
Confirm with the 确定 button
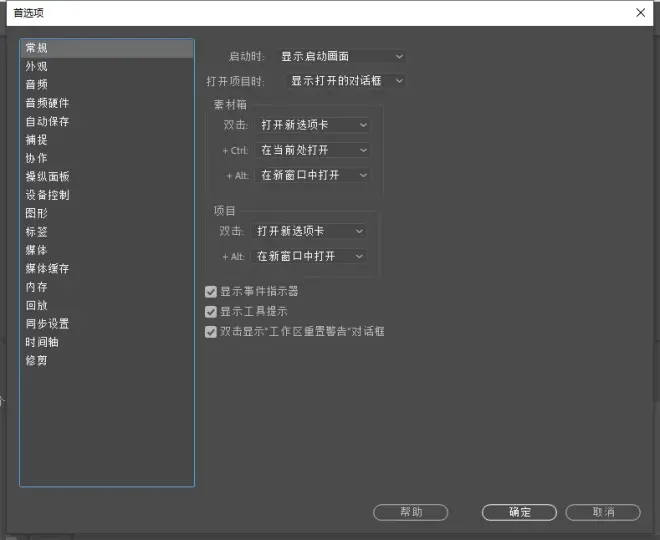[x=519, y=512]
